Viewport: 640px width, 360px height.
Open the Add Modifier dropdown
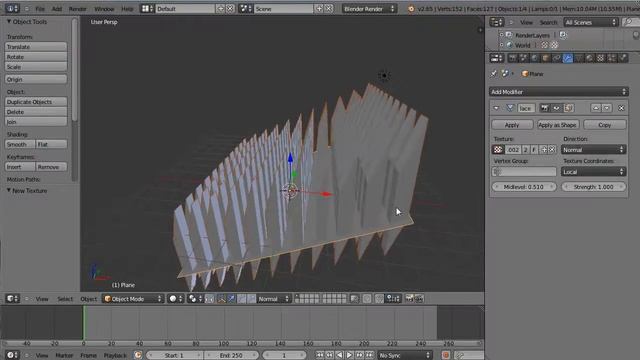pos(558,92)
